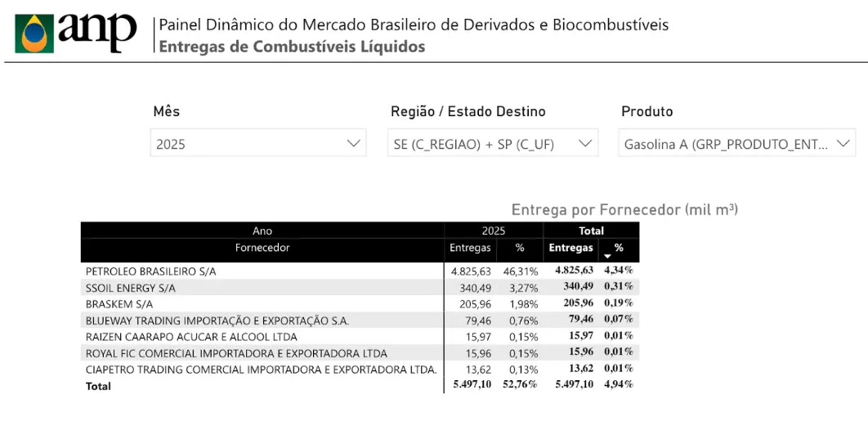Click the ANP logo icon
Viewport: 868px width, 426px height.
tap(34, 33)
